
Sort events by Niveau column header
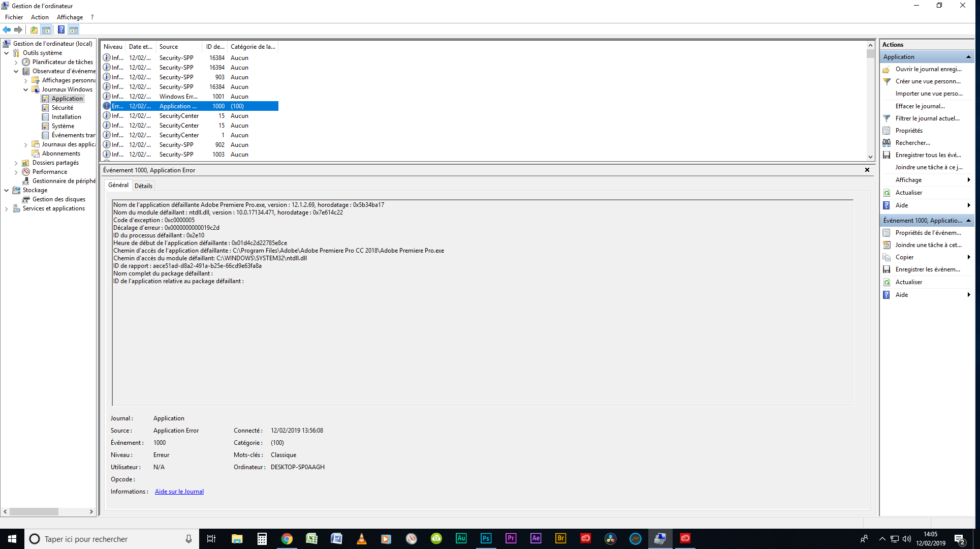(x=113, y=47)
